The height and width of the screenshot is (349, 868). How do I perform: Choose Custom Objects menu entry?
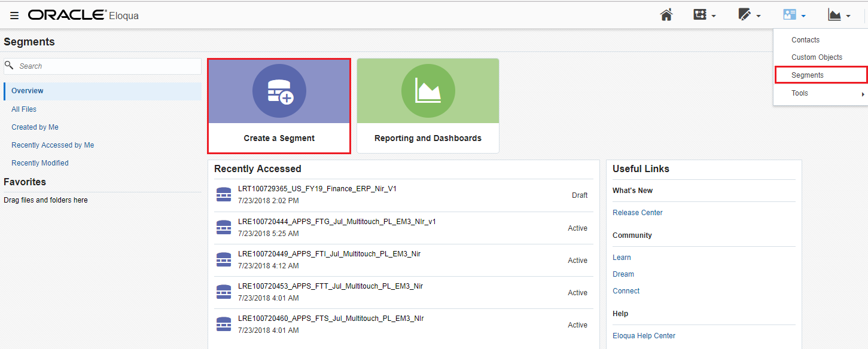[817, 57]
